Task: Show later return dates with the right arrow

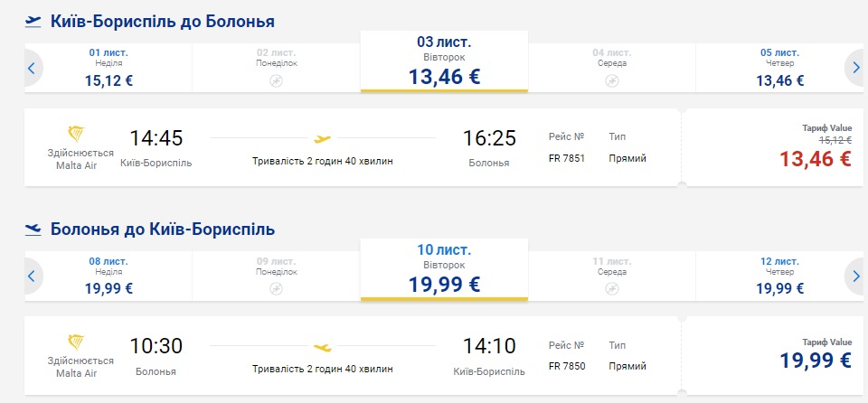Action: pos(855,276)
